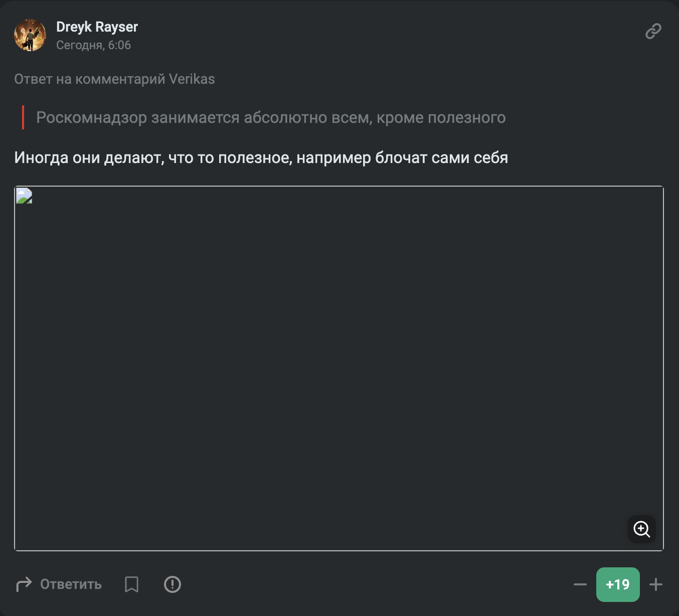Click the red quote bar

pos(23,117)
